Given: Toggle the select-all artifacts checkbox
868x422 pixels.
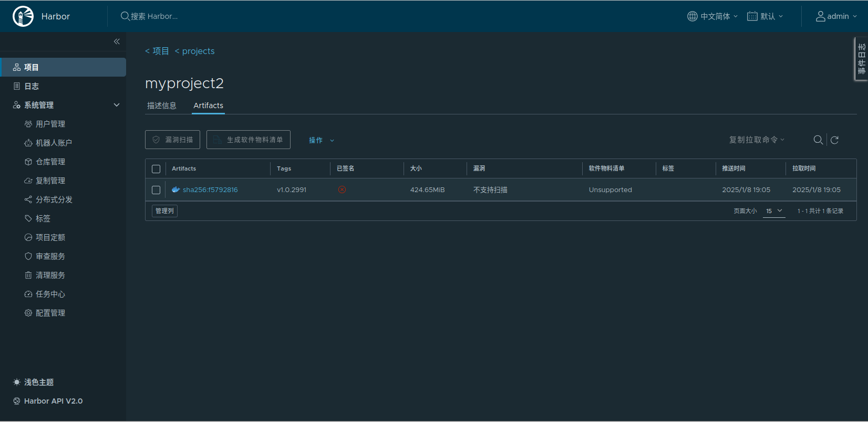Looking at the screenshot, I should pos(156,169).
